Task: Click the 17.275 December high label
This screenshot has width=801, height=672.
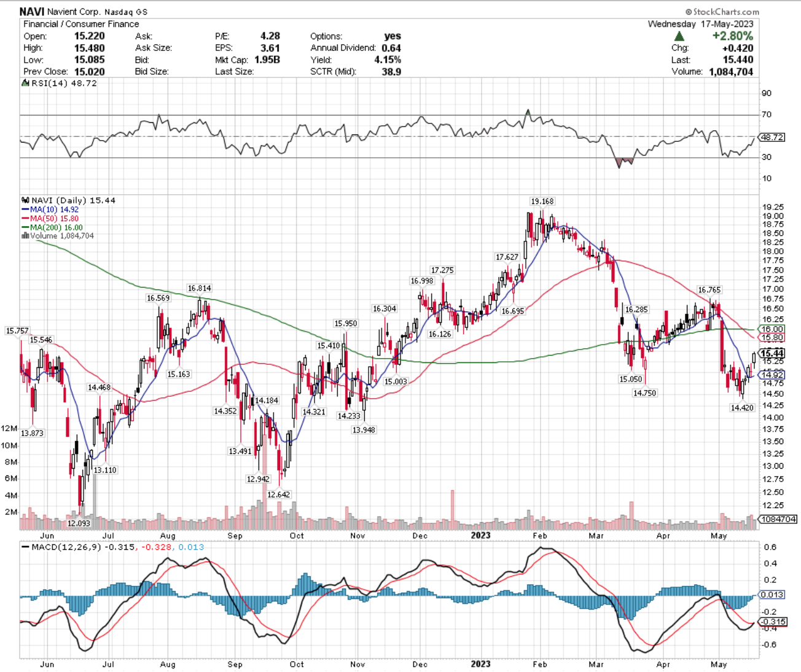Action: click(442, 270)
